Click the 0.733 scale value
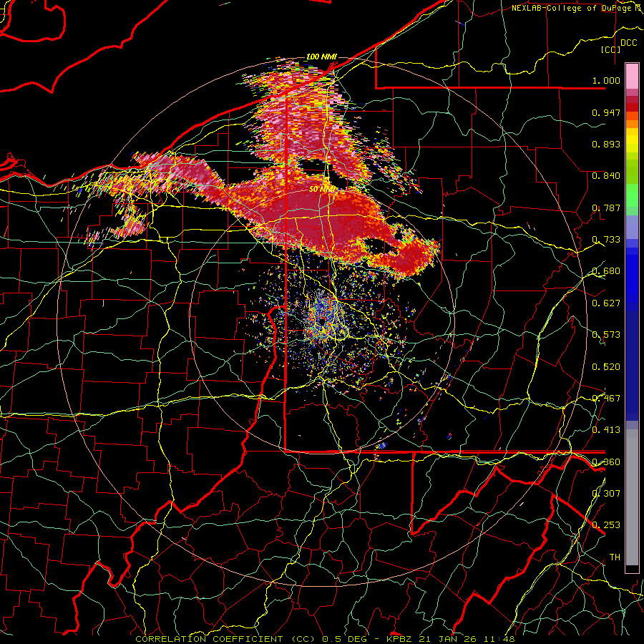Image resolution: width=644 pixels, height=644 pixels. 606,240
